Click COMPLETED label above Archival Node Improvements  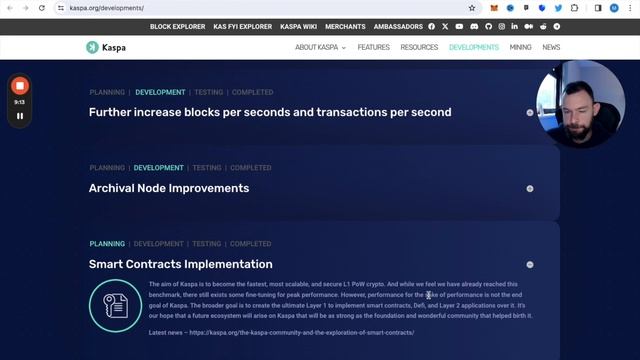pos(251,168)
